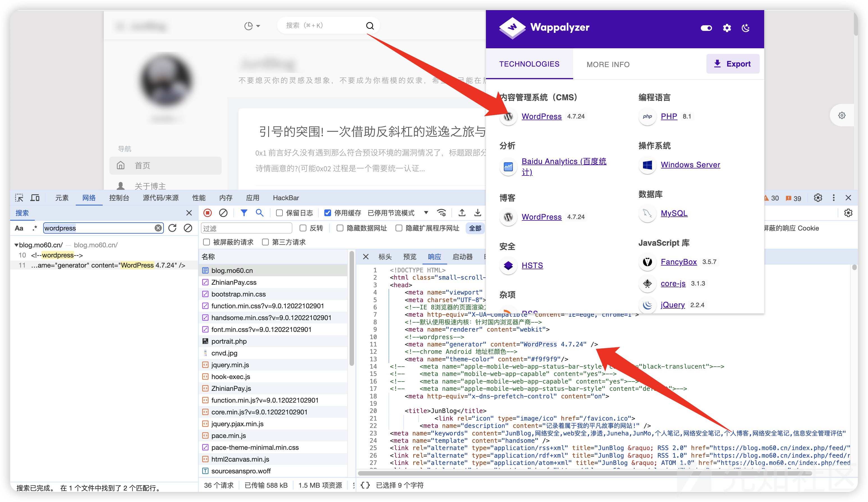Open DevTools more options kebab menu

click(833, 198)
